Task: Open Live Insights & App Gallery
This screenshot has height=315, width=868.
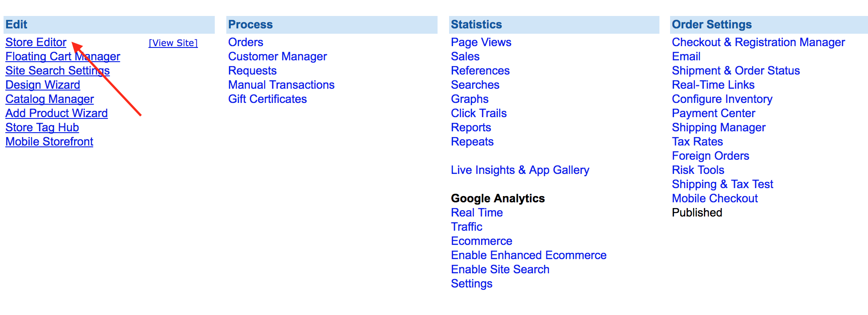Action: pyautogui.click(x=520, y=170)
